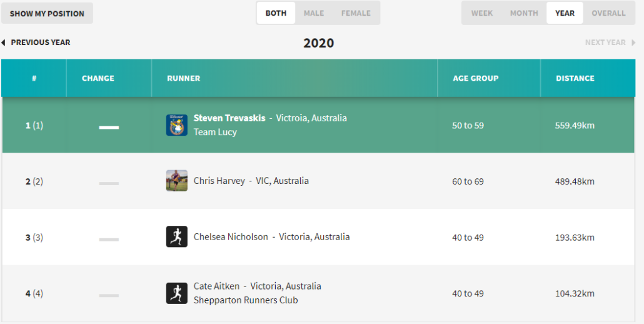644x324 pixels.
Task: Select the Year tab
Action: (x=565, y=13)
